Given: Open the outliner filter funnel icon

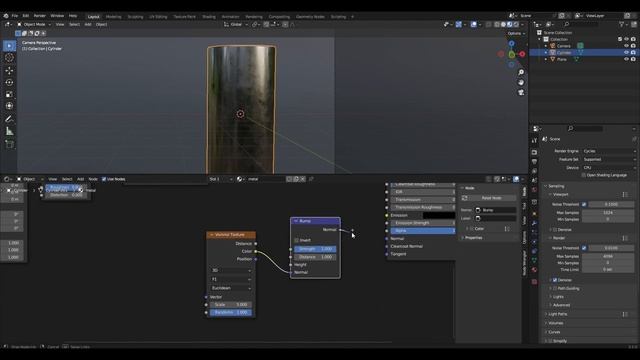Looking at the screenshot, I should pos(622,24).
